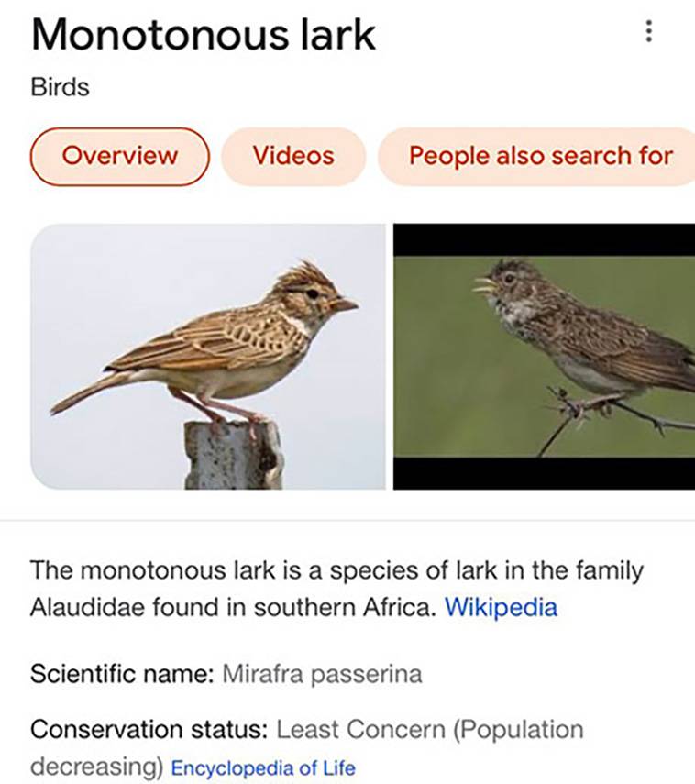Viewport: 695px width, 784px height.
Task: Select the Overview tab
Action: pos(120,156)
